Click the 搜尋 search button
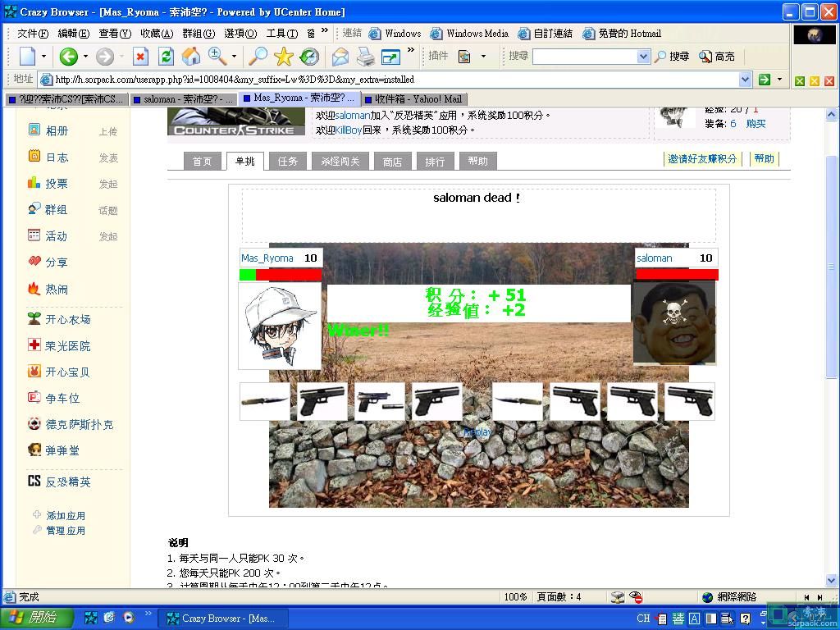The height and width of the screenshot is (630, 840). click(672, 57)
